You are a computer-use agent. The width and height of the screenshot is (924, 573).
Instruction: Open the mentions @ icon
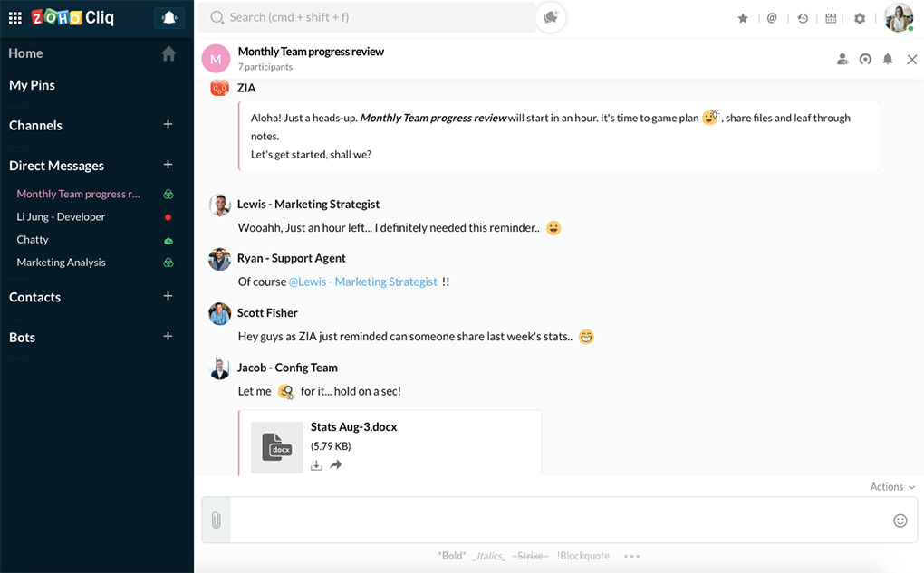(772, 18)
